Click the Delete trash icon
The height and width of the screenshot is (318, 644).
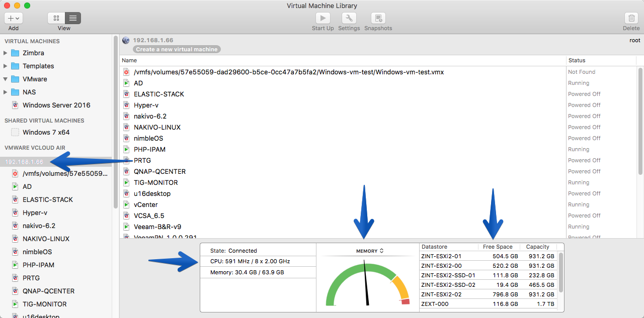click(x=631, y=18)
